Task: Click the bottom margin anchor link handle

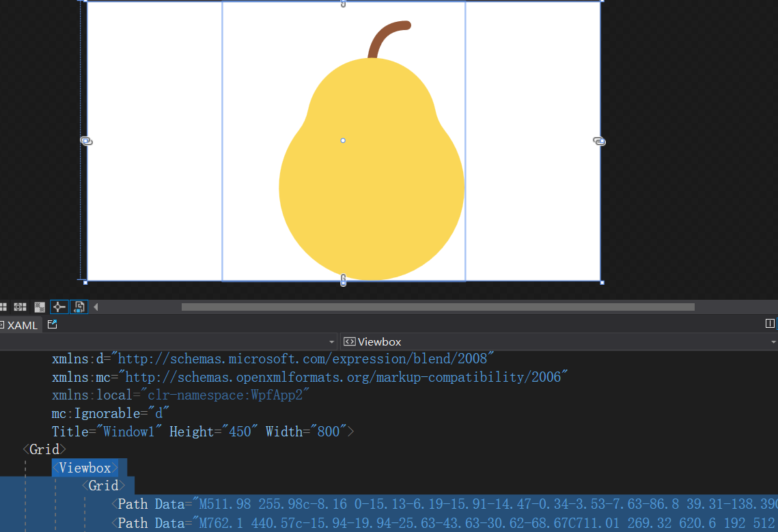Action: point(343,281)
